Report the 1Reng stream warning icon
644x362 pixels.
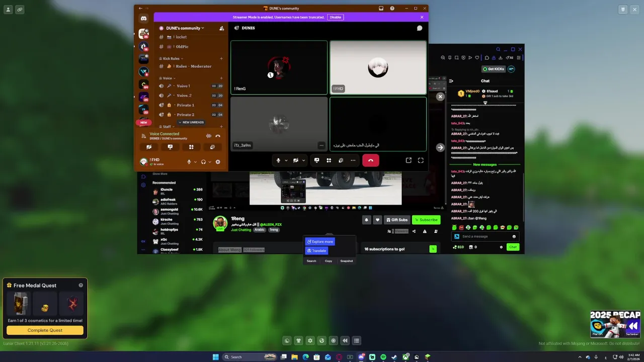[425, 231]
